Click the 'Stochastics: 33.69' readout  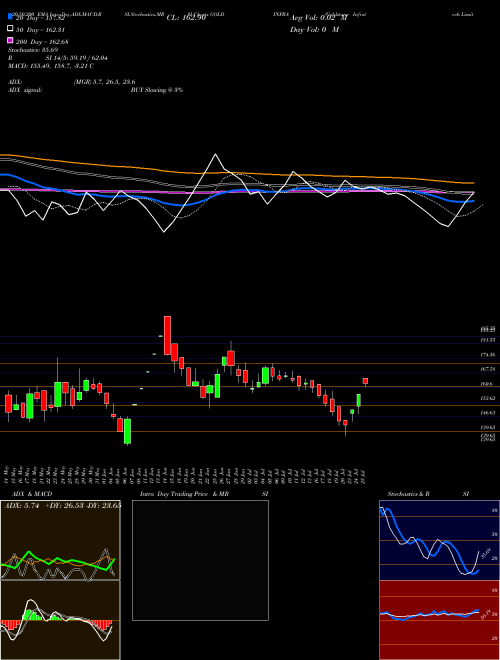click(x=33, y=50)
